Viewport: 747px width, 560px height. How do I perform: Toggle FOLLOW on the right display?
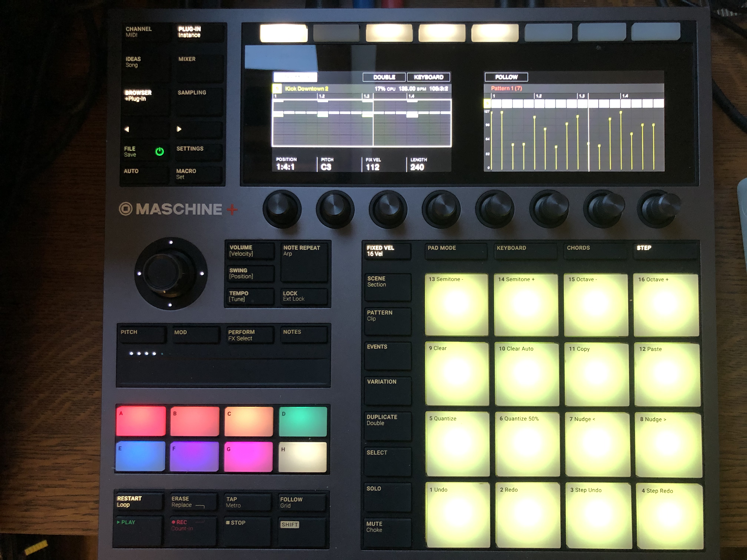click(x=506, y=77)
